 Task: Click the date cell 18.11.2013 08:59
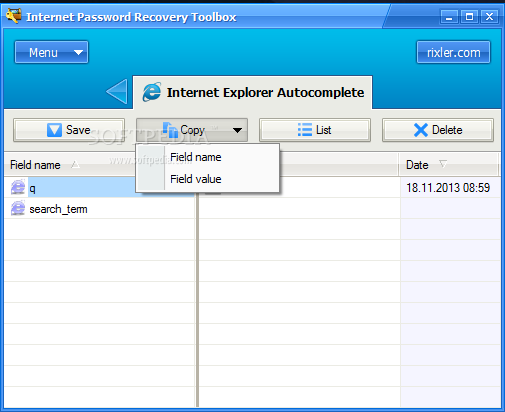(x=448, y=188)
